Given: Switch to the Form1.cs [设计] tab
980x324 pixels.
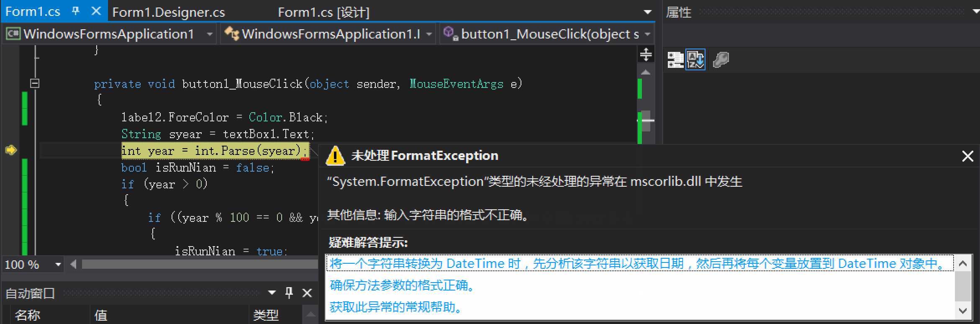Looking at the screenshot, I should pos(323,12).
